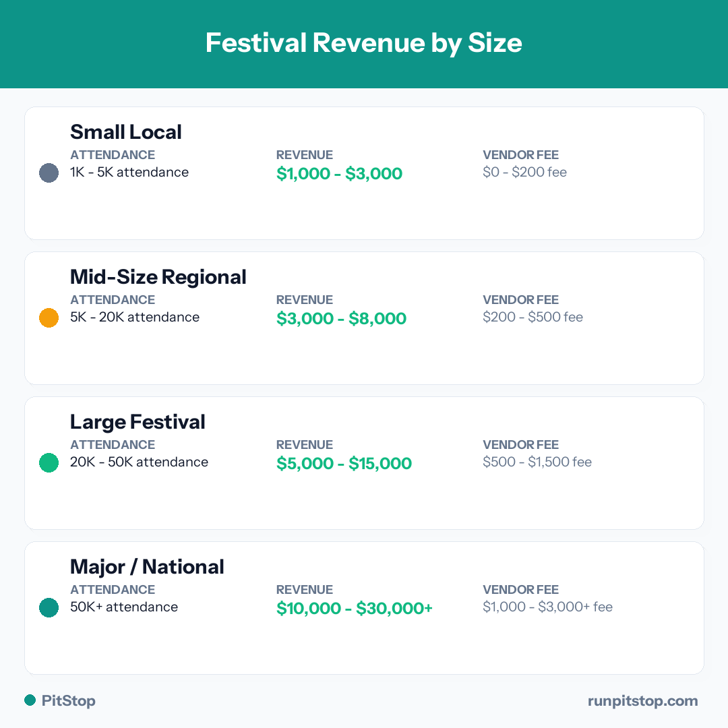Select the ATTENDANCE label under Small Local
728x728 pixels.
(x=113, y=154)
